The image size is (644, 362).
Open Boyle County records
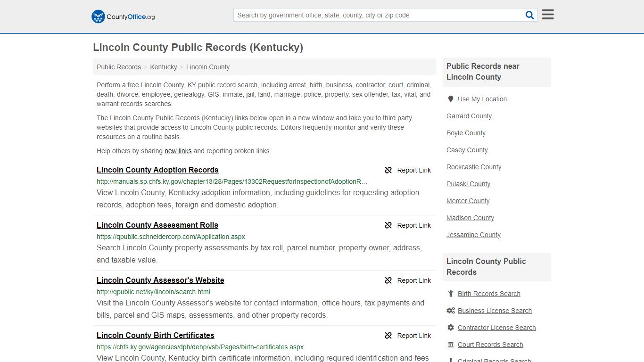(466, 133)
